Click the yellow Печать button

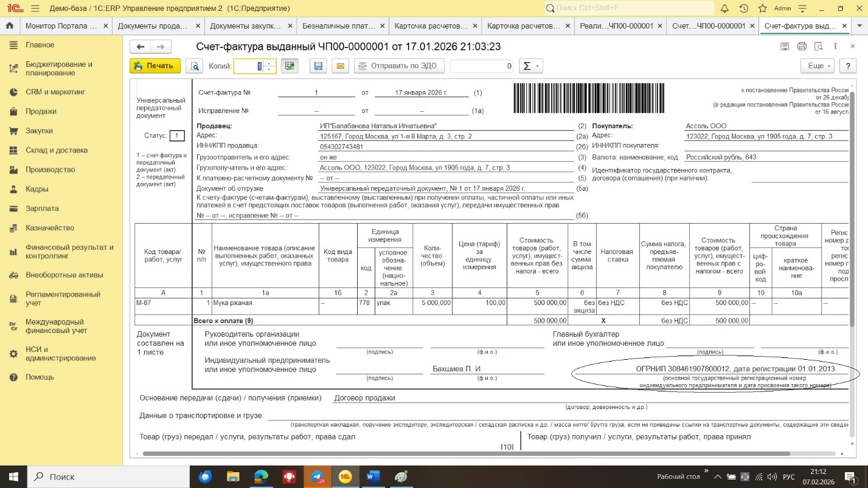pos(155,66)
